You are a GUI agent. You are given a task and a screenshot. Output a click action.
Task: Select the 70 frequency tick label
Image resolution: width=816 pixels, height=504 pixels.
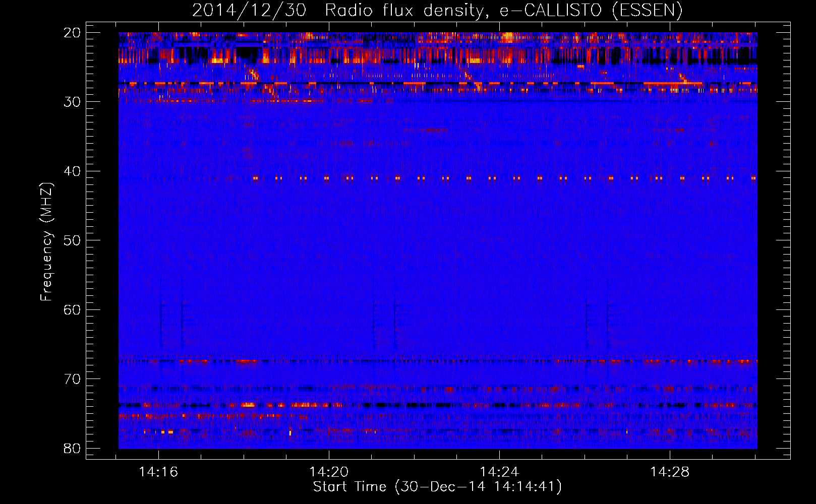coord(72,379)
